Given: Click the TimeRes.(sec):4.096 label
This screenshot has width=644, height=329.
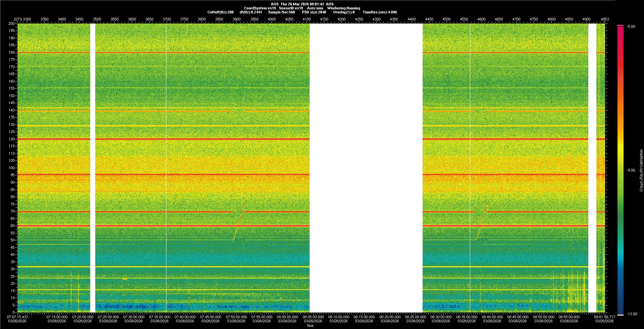Looking at the screenshot, I should click(x=380, y=12).
